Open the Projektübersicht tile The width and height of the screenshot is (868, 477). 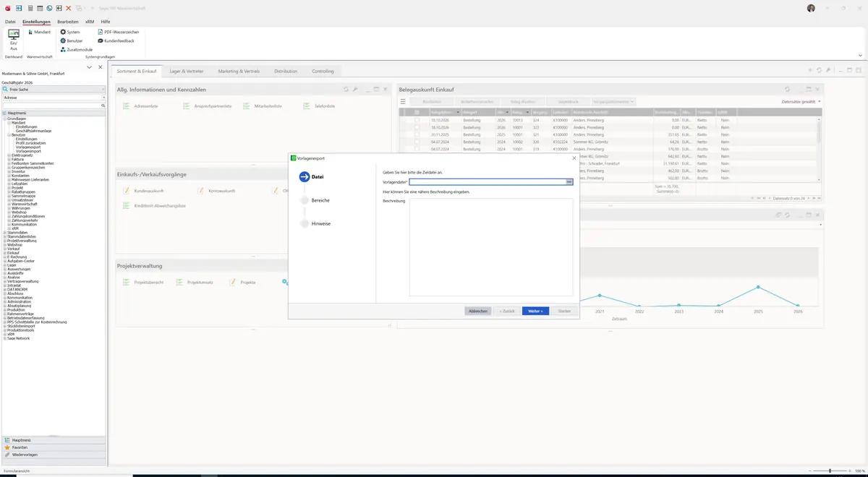143,282
